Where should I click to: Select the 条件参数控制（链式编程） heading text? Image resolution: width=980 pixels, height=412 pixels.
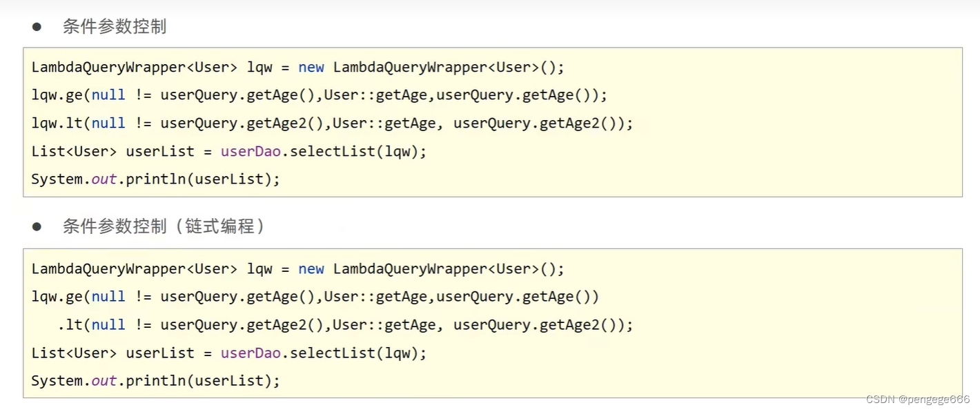point(164,226)
